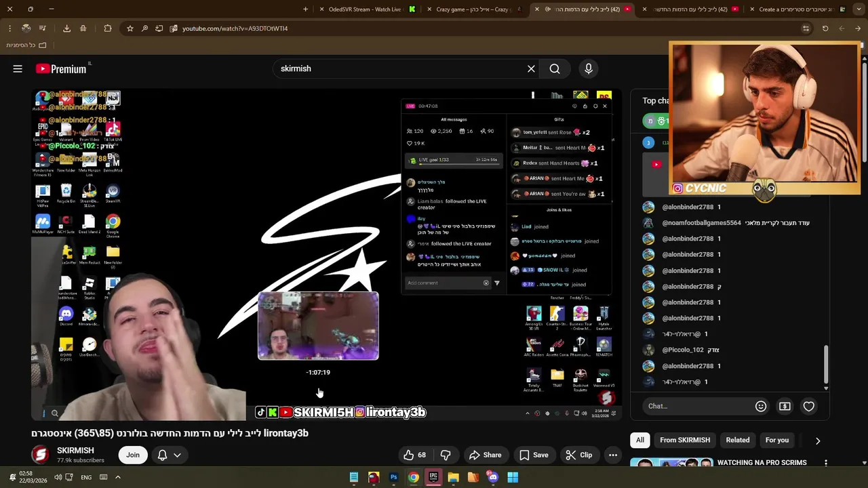The width and height of the screenshot is (868, 488).
Task: Select the For you chip
Action: [x=777, y=441]
